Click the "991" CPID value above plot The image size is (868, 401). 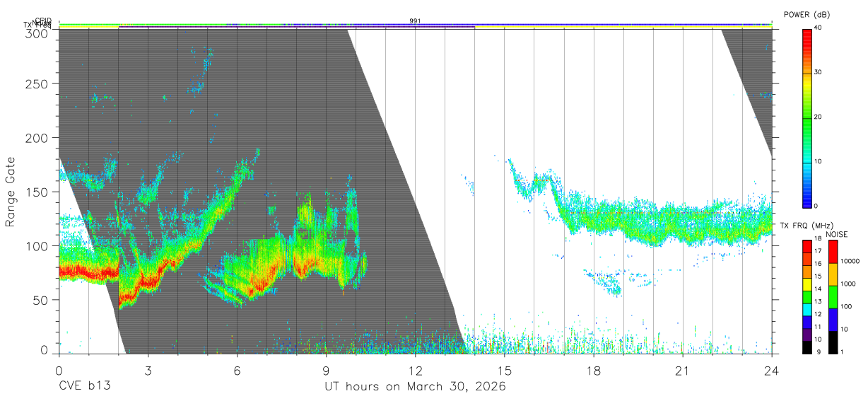click(416, 21)
